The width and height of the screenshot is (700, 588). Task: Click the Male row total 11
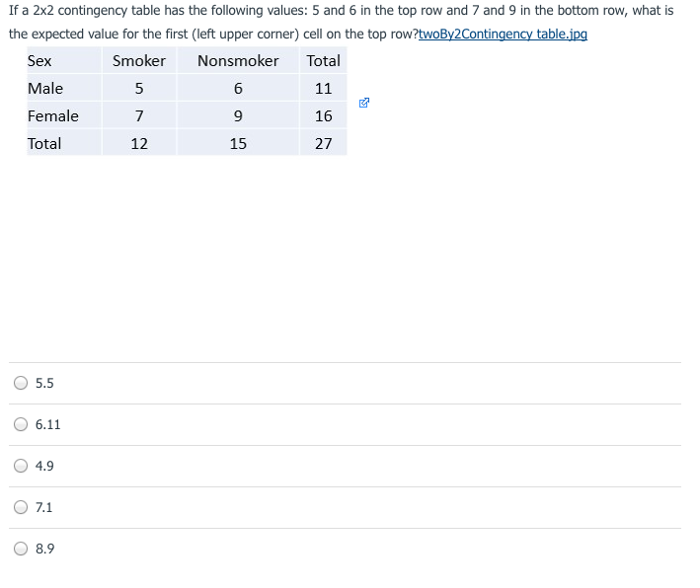(323, 88)
